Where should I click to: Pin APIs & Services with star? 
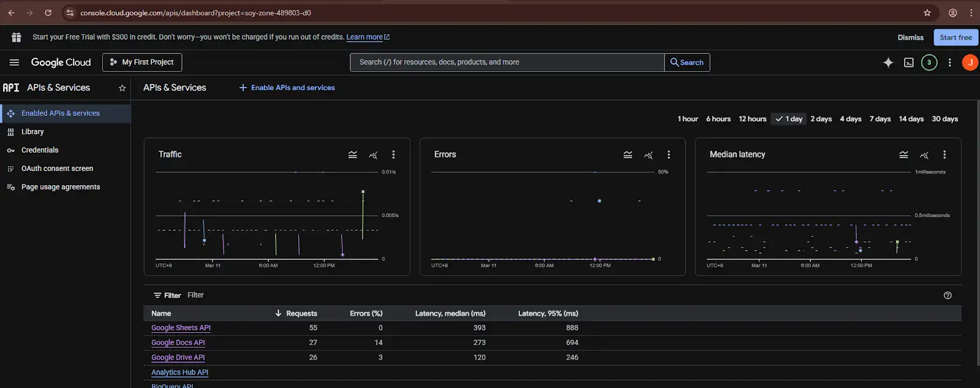point(122,88)
